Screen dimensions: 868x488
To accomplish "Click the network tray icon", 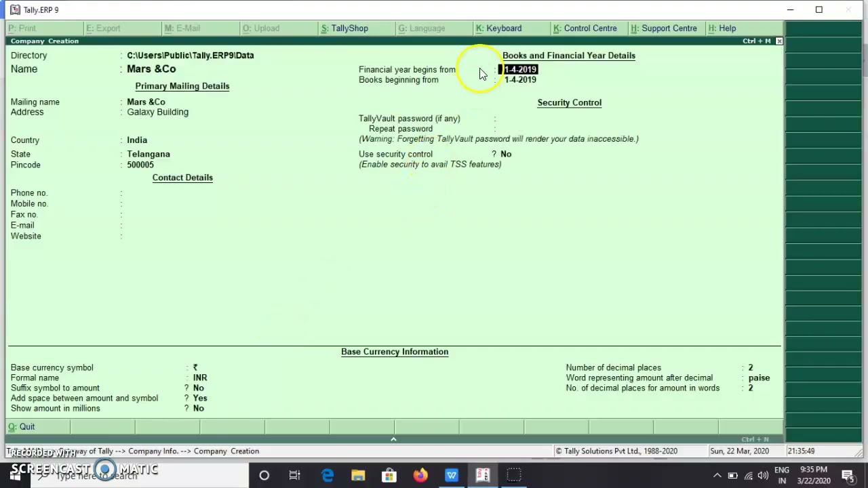I will click(749, 475).
